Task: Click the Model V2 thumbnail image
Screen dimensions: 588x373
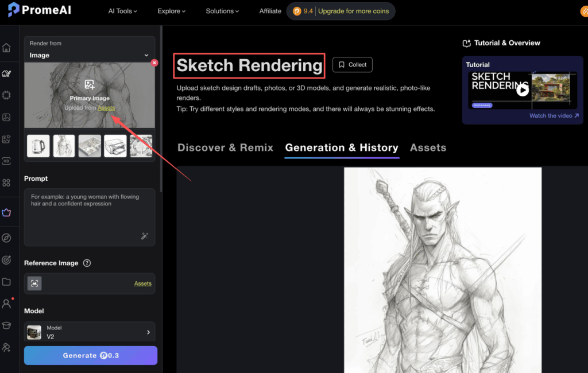Action: [x=34, y=332]
